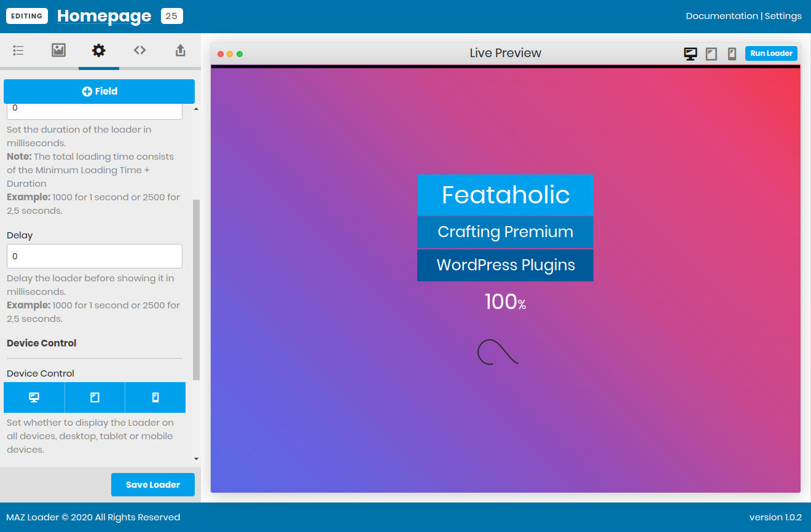Click the WordPress Plugins text block

(x=506, y=265)
